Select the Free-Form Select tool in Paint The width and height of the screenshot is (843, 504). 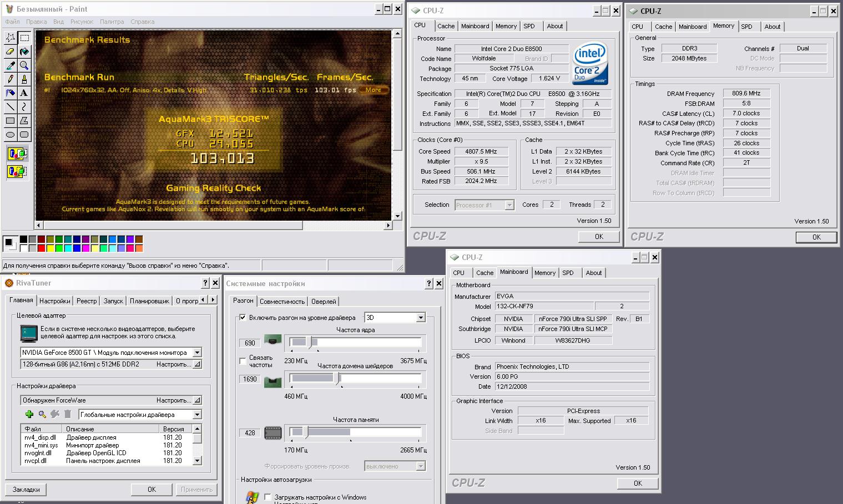[x=11, y=38]
